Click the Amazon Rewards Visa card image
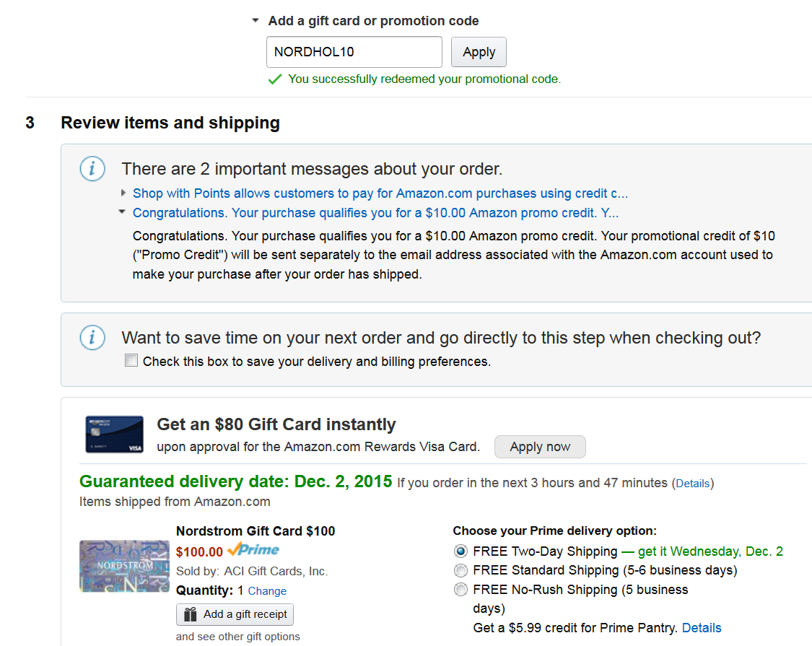812x646 pixels. 115,435
